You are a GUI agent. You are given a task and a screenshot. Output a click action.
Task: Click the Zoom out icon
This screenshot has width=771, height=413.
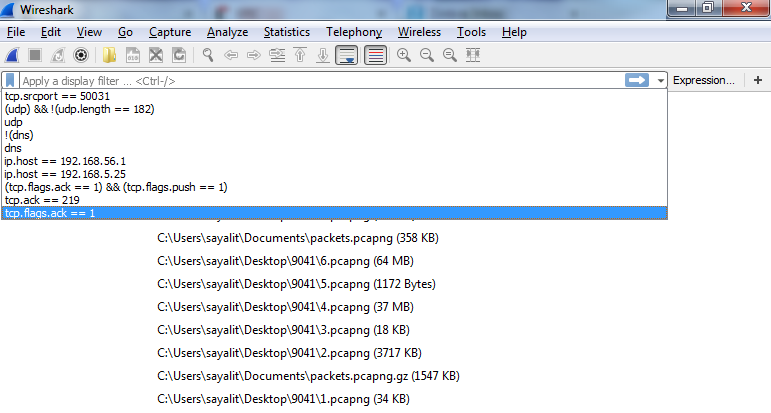[427, 55]
